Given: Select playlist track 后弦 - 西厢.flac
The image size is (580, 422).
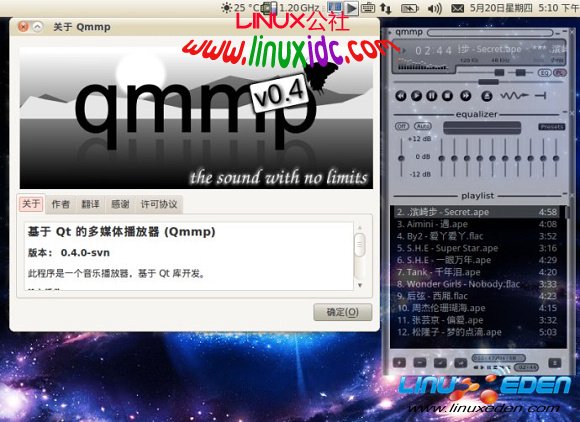Looking at the screenshot, I should click(x=477, y=296).
